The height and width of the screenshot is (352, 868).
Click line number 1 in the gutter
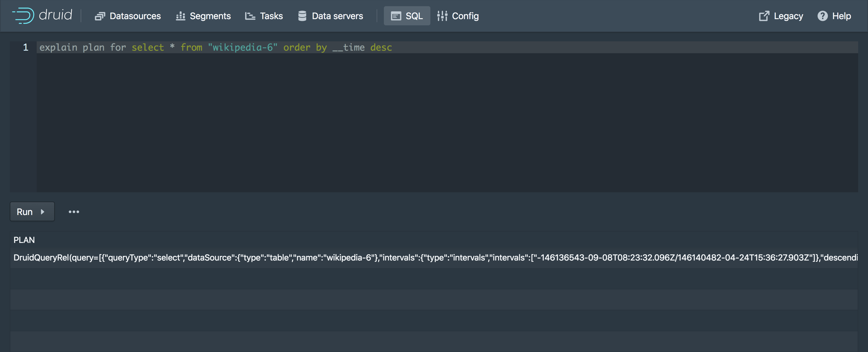pyautogui.click(x=25, y=48)
